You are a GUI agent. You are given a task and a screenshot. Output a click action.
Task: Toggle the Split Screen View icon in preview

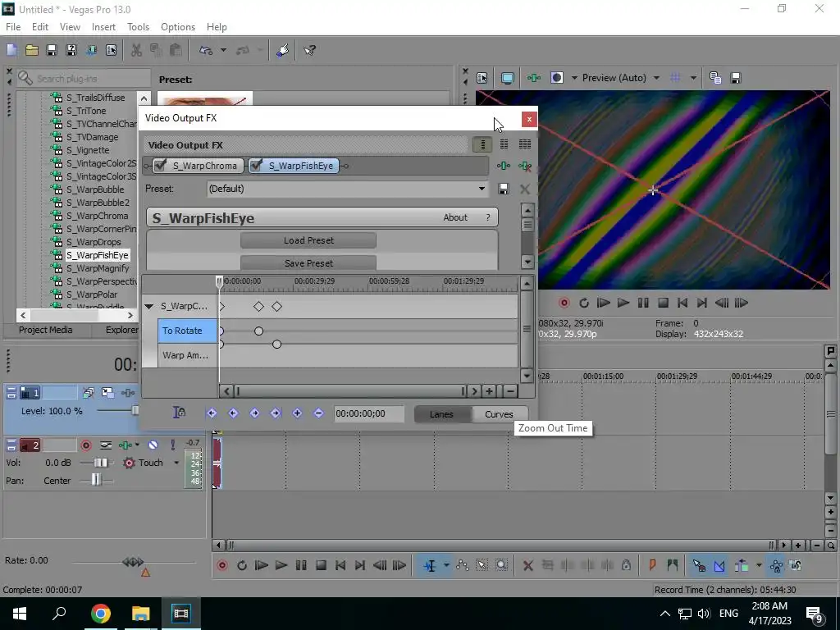557,78
